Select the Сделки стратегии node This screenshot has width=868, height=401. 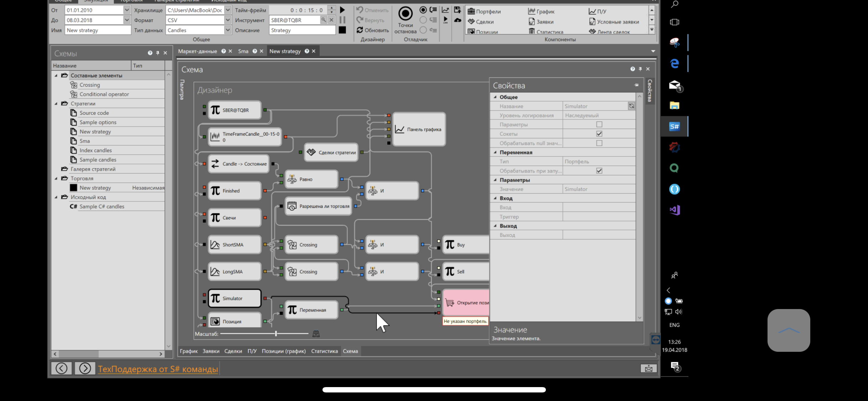(331, 152)
